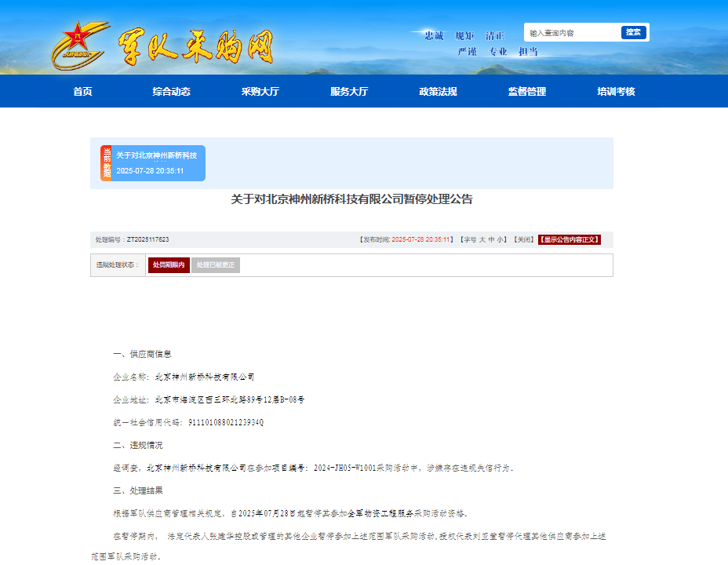Screen dimensions: 728x565
Task: Focus the 输入查询内容 search field
Action: coord(573,33)
